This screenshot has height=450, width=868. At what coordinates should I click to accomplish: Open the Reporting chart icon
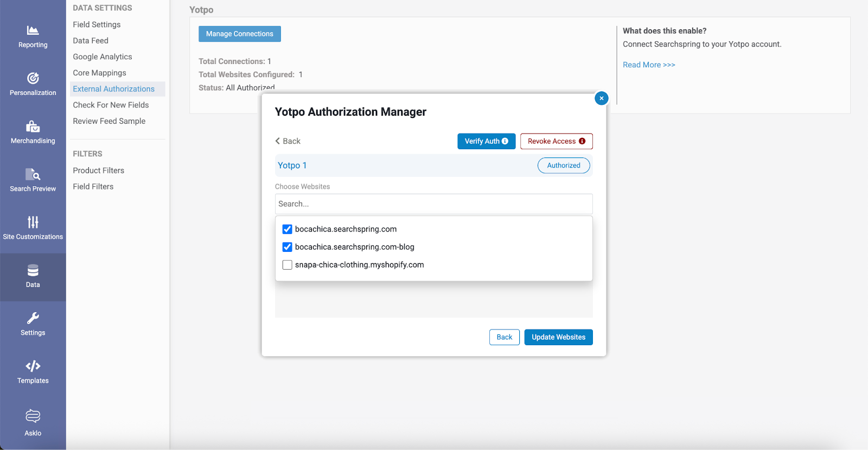tap(33, 30)
